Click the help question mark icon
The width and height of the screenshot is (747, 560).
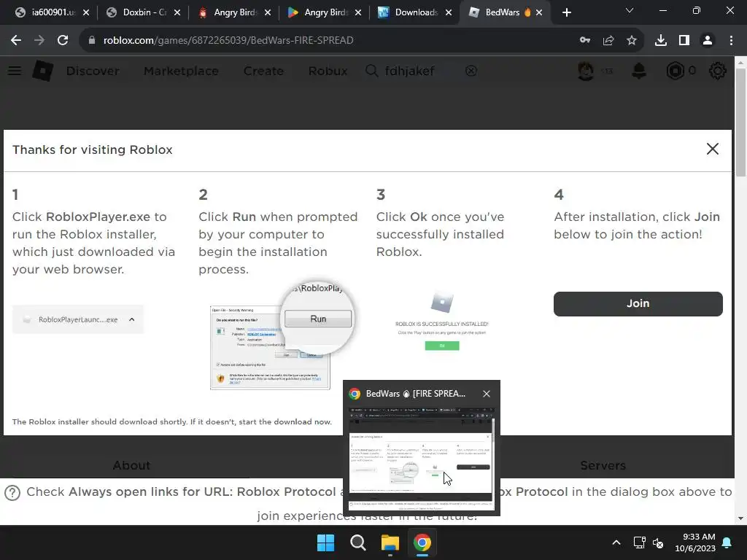pyautogui.click(x=12, y=492)
